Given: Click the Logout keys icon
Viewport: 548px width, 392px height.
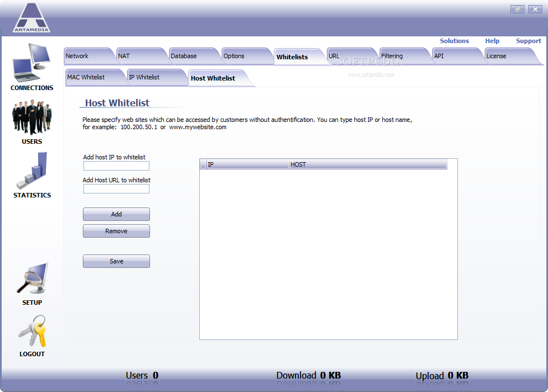Looking at the screenshot, I should tap(32, 331).
